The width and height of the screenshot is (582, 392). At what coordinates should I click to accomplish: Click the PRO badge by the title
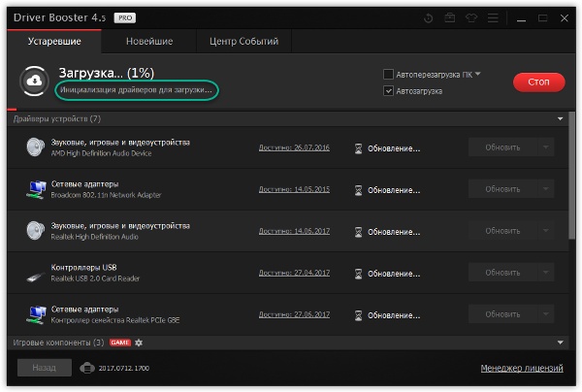pyautogui.click(x=125, y=17)
